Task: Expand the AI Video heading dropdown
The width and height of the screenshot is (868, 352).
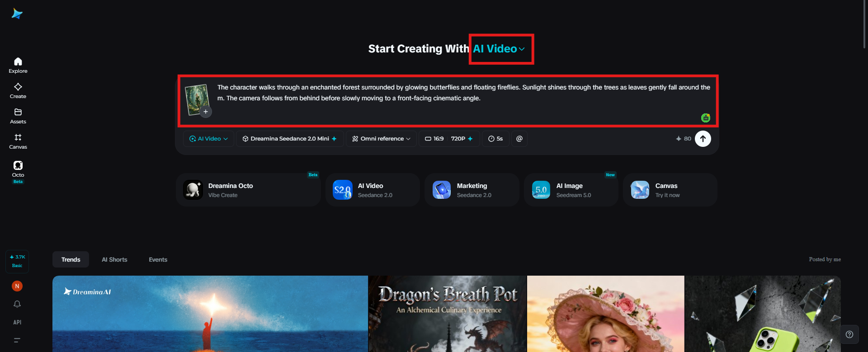Action: coord(499,49)
